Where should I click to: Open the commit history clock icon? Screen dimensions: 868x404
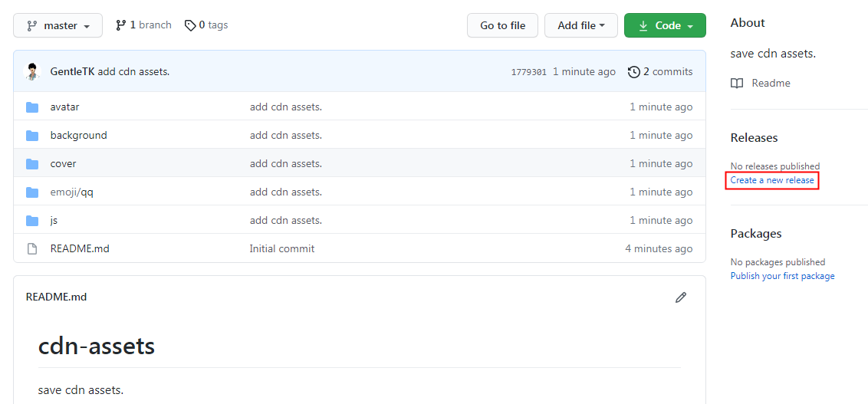pyautogui.click(x=633, y=72)
